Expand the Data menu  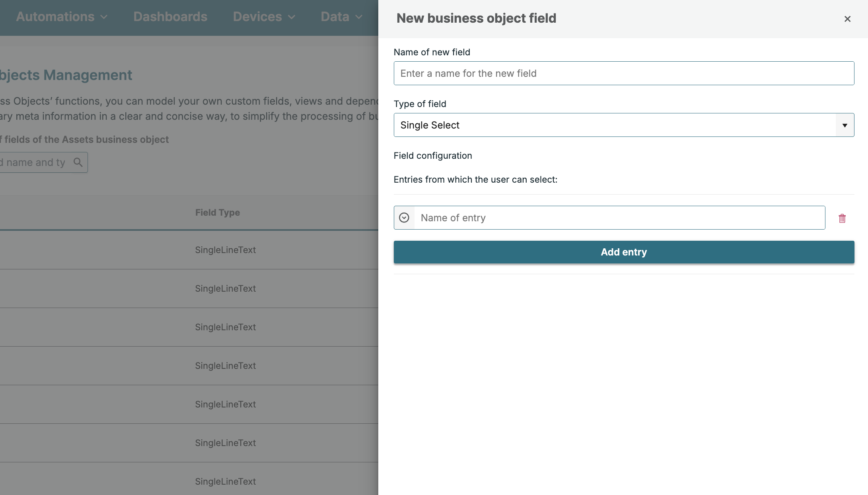335,17
